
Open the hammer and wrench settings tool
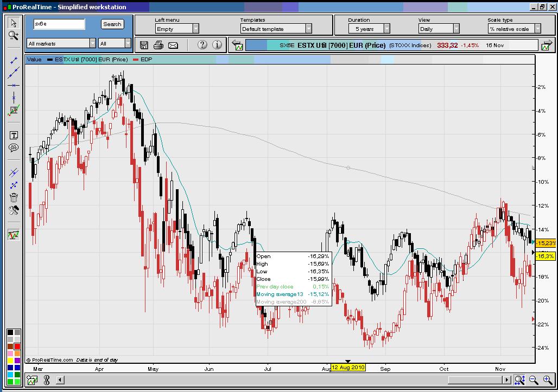tap(14, 210)
